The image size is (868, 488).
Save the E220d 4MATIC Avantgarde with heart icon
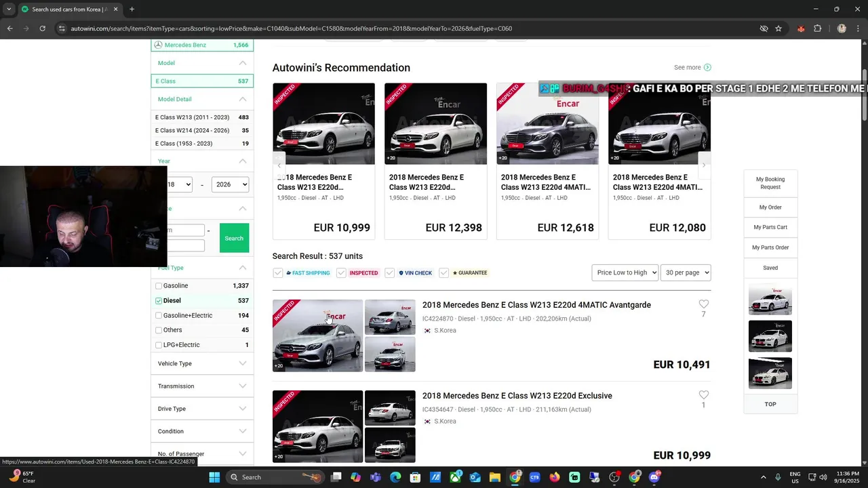tap(703, 304)
